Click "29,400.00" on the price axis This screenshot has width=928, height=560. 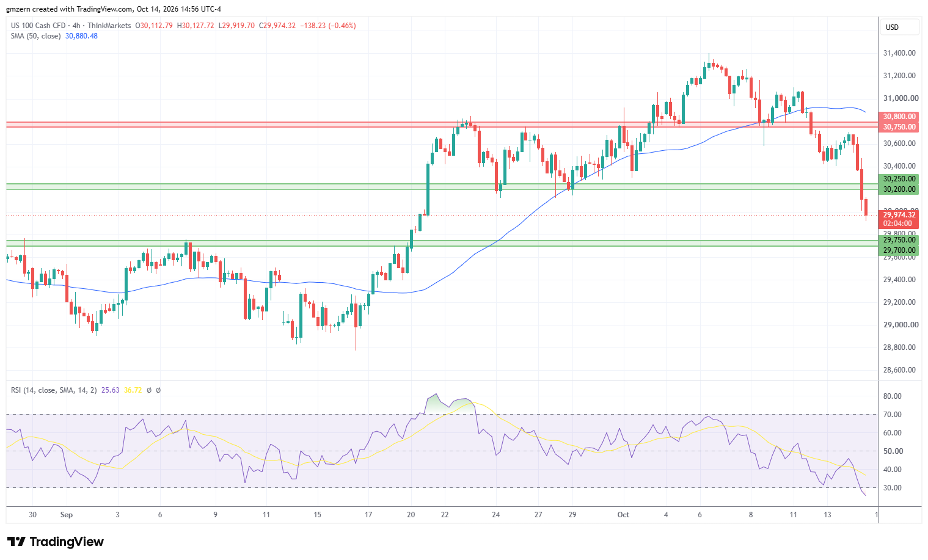tap(899, 280)
